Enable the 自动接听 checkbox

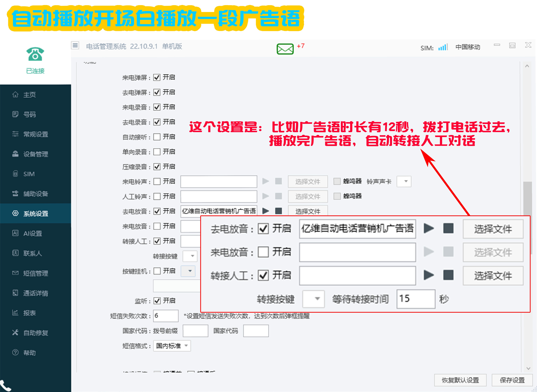coord(157,137)
